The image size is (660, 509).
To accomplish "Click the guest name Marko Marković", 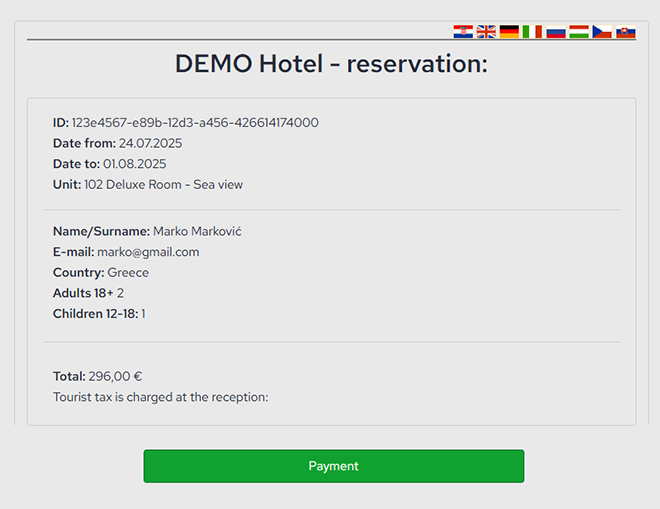I will click(197, 231).
